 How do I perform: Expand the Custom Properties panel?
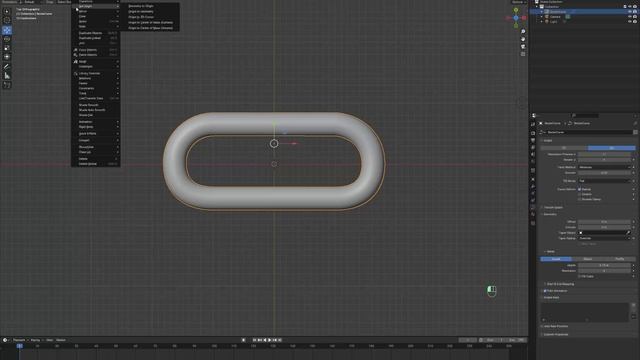[555, 334]
